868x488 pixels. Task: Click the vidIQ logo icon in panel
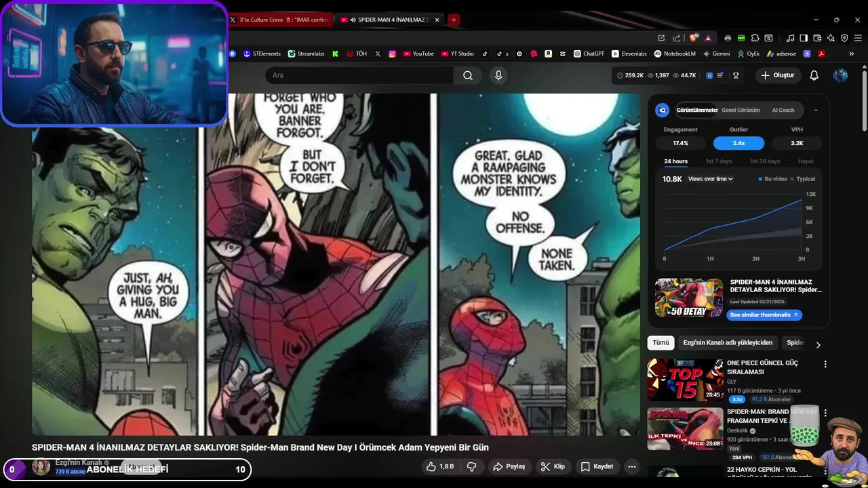663,110
